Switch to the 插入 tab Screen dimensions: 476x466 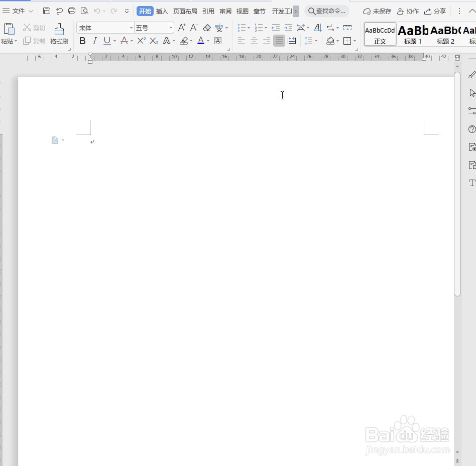point(162,11)
